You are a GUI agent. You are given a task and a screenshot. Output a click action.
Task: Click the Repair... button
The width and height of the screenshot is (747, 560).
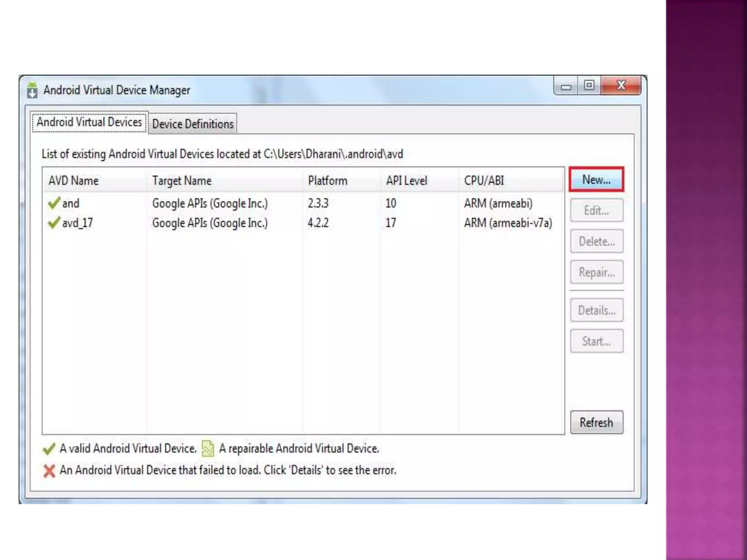596,272
